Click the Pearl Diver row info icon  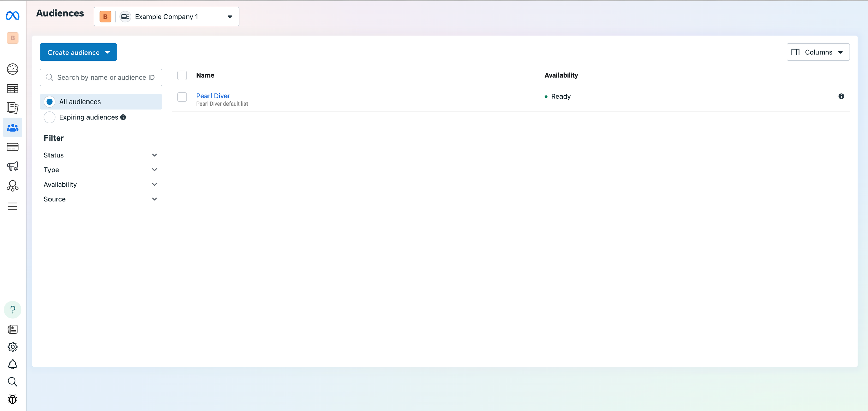point(841,96)
